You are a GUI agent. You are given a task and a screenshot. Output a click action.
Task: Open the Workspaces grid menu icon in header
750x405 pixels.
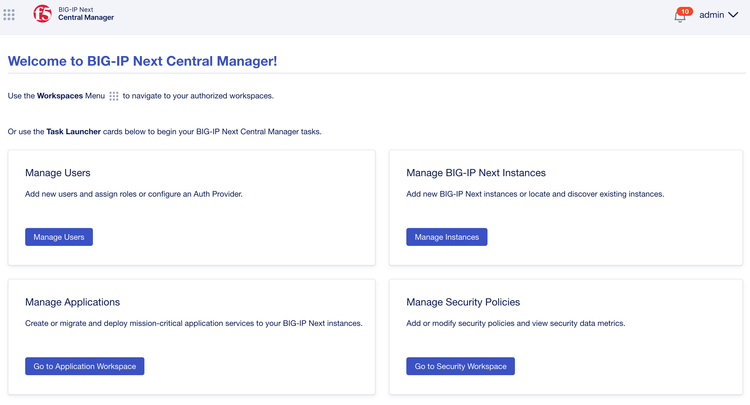[x=9, y=15]
